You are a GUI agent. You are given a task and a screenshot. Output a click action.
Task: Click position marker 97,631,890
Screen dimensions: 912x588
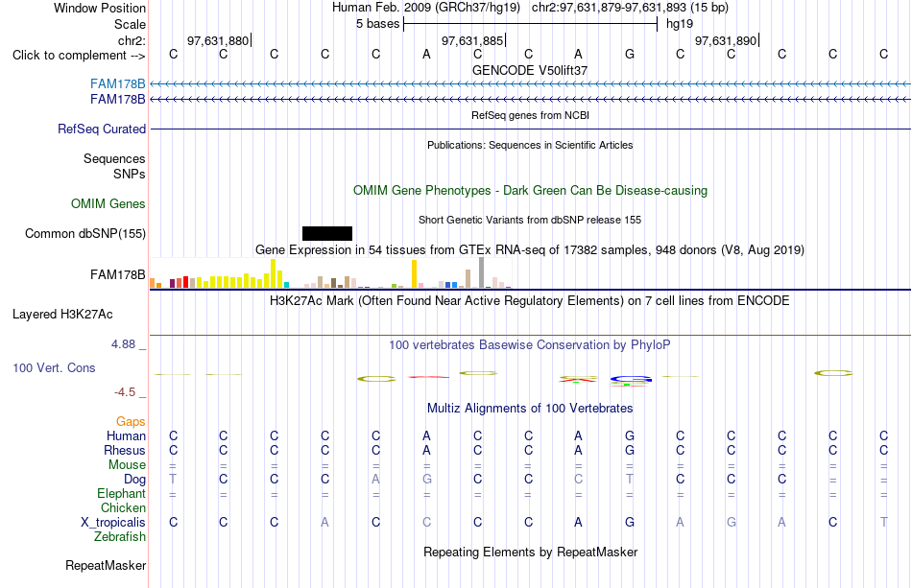pyautogui.click(x=726, y=40)
